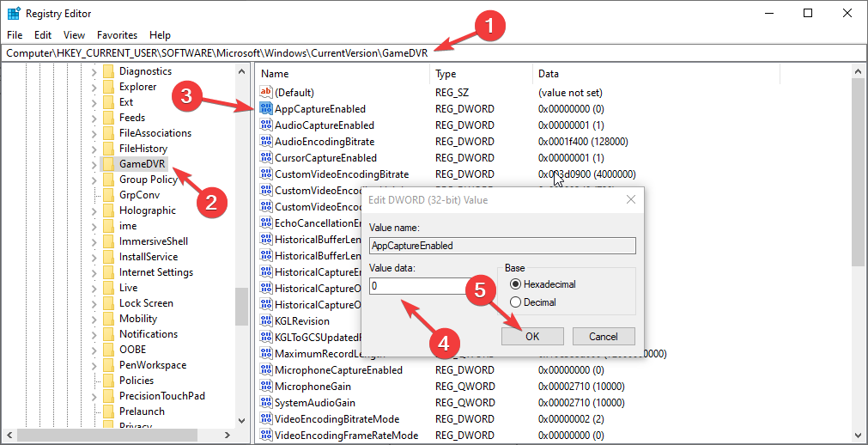Click the tree pane horizontal scrollbar thumb
Image resolution: width=868 pixels, height=445 pixels.
108,436
